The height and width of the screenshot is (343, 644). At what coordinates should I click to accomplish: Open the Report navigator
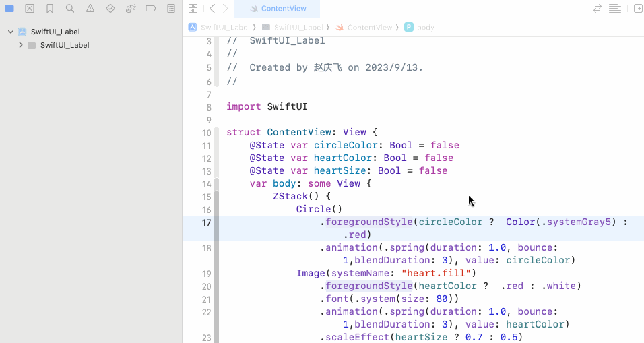[171, 9]
